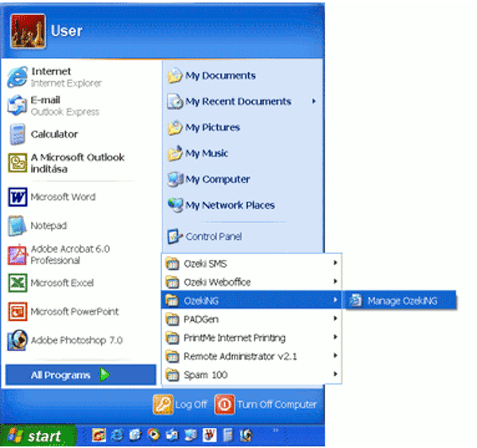The width and height of the screenshot is (477, 448).
Task: Open My Network Places
Action: coord(221,205)
